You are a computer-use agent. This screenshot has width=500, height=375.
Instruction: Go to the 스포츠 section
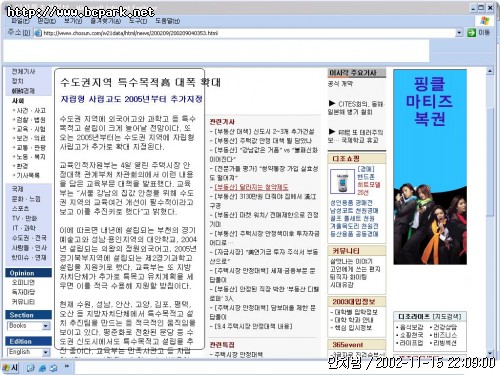coord(20,209)
